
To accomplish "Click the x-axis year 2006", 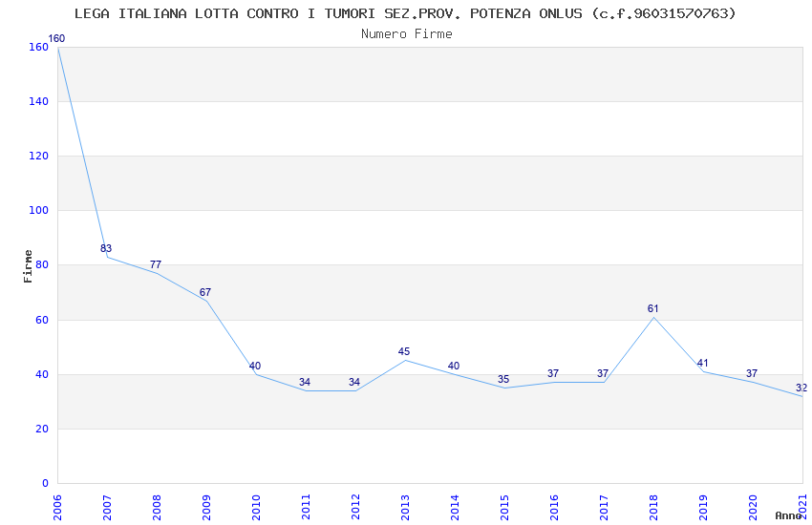I will pyautogui.click(x=57, y=508).
